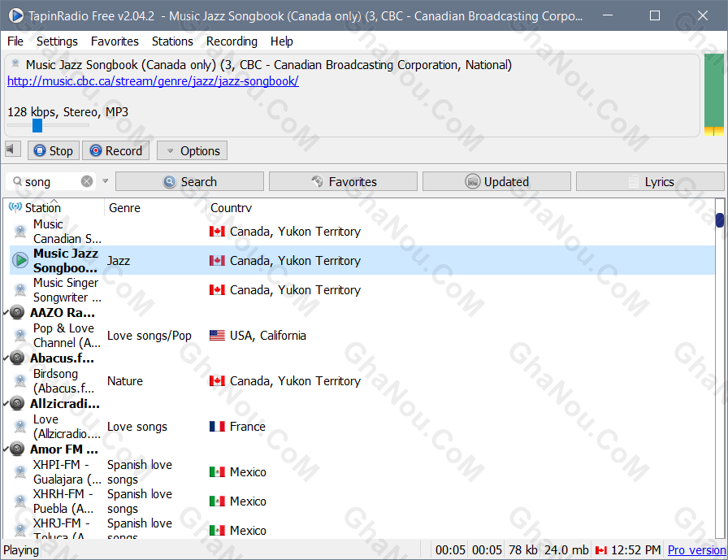Collapse the Amor FM station group
This screenshot has width=728, height=560.
tap(6, 449)
